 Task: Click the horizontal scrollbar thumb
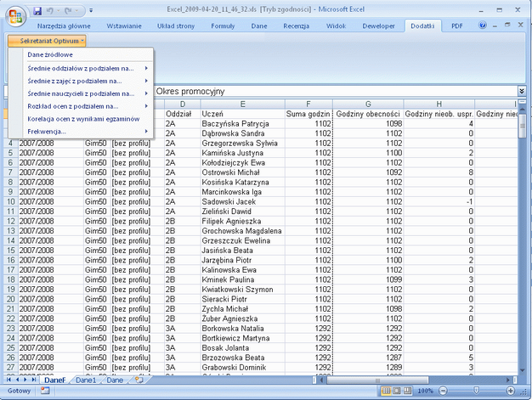(377, 380)
